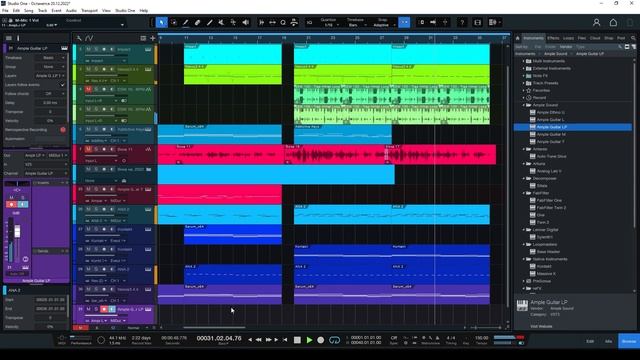The image size is (640, 360).
Task: Open the Mix view button
Action: 608,341
